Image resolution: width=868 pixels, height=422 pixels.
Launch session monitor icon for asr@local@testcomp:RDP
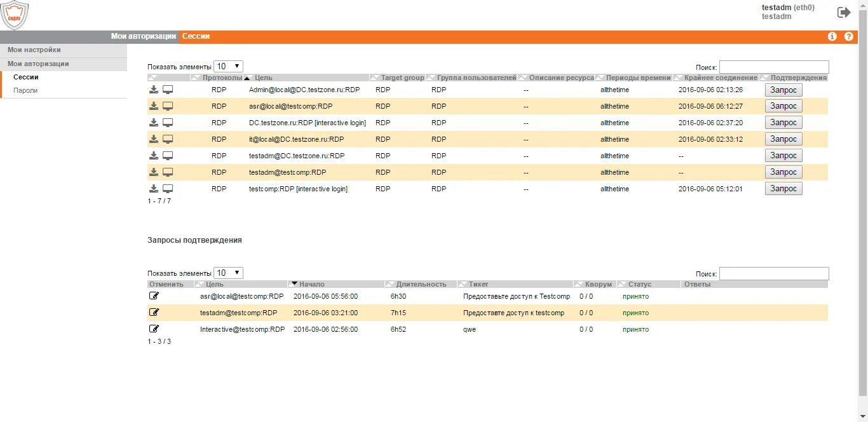coord(168,106)
